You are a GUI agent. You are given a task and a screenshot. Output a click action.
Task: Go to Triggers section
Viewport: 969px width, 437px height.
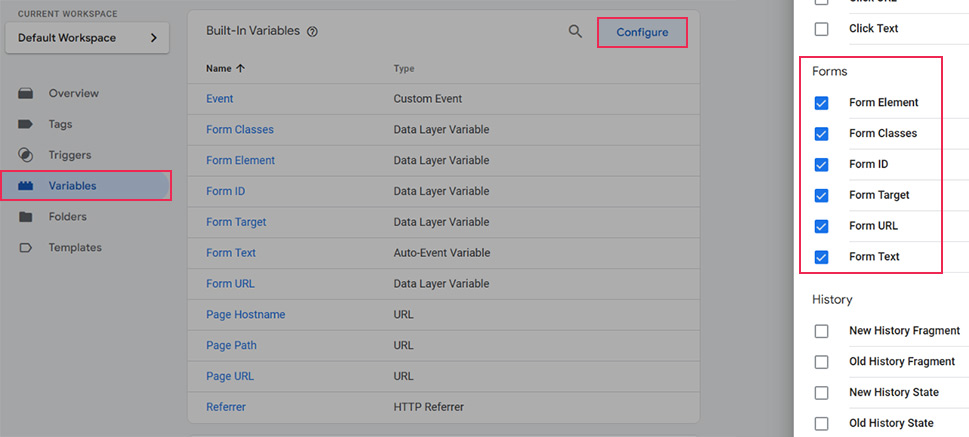tap(70, 155)
